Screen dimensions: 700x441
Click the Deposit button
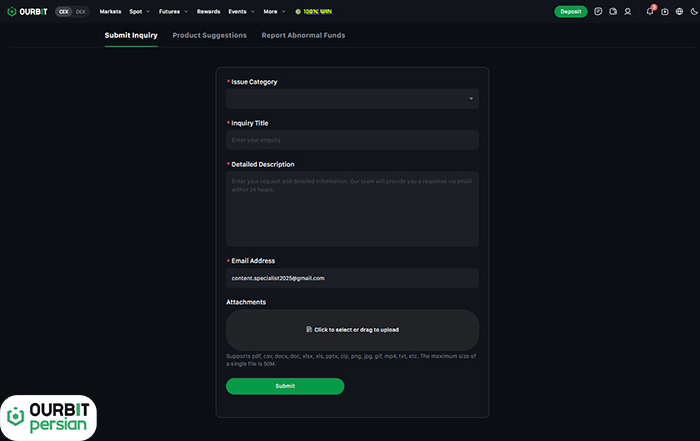point(571,12)
